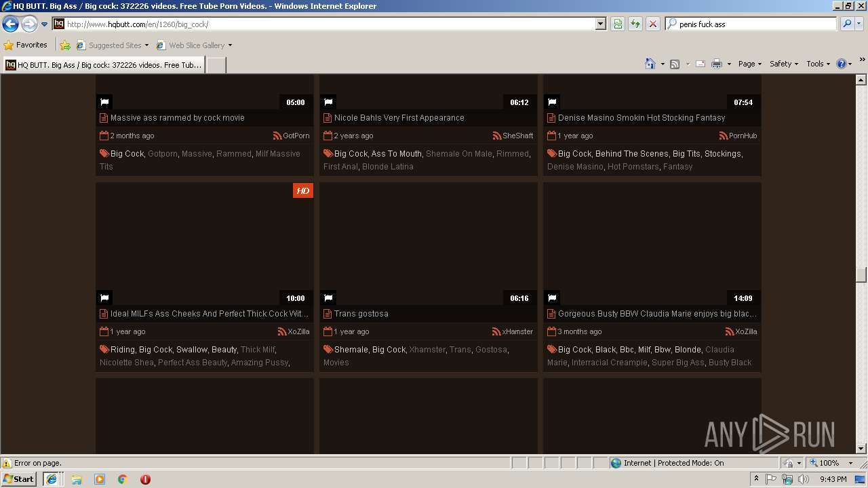Expand the Print options dropdown arrow
This screenshot has height=488, width=868.
(729, 64)
